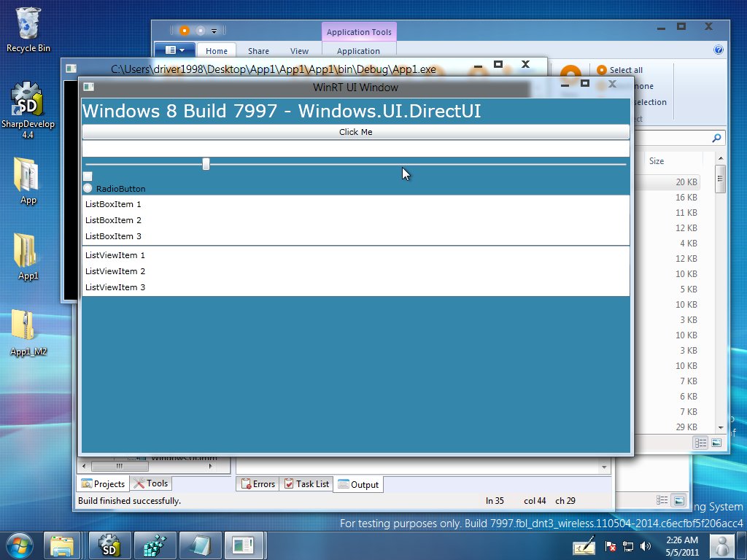Select the SharpDevelop 4.4 desktop shortcut

[x=28, y=109]
